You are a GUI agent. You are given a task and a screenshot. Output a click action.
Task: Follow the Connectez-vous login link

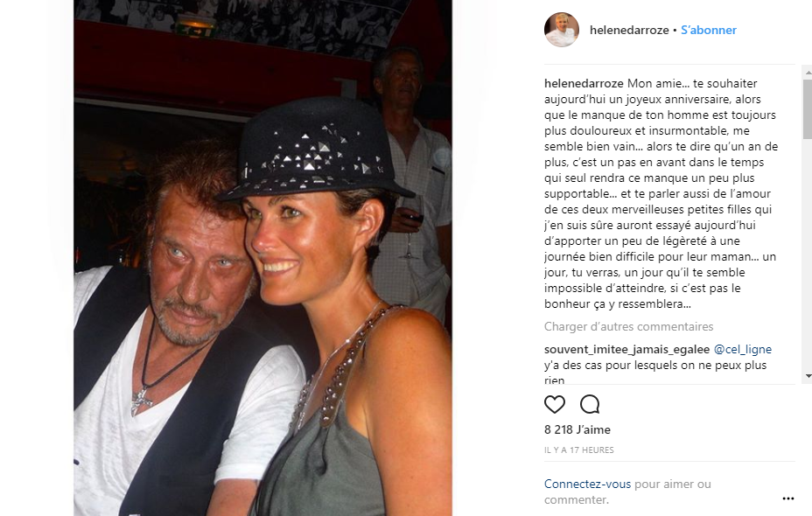tap(587, 484)
